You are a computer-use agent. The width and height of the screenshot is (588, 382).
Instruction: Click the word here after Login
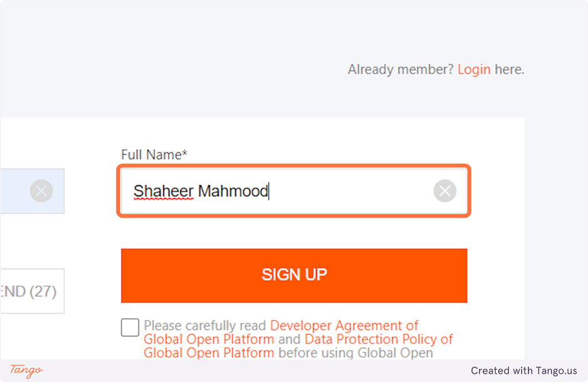pyautogui.click(x=508, y=70)
